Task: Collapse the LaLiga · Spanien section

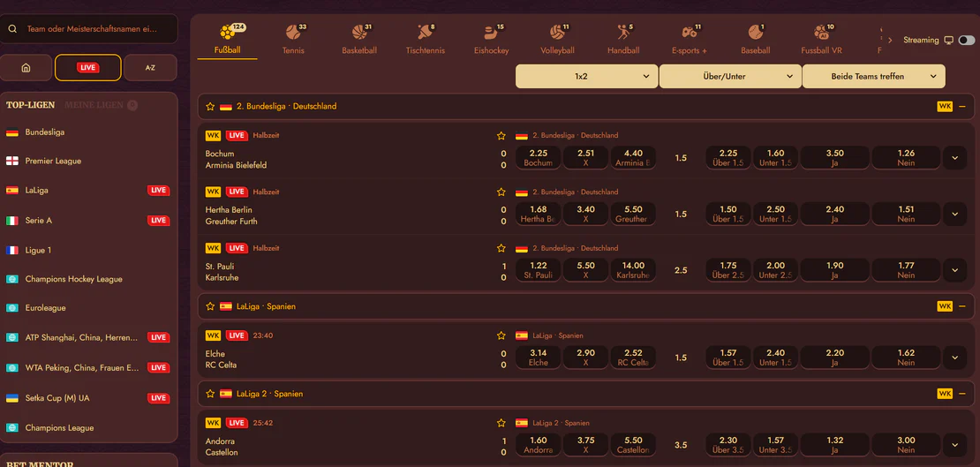Action: (962, 306)
